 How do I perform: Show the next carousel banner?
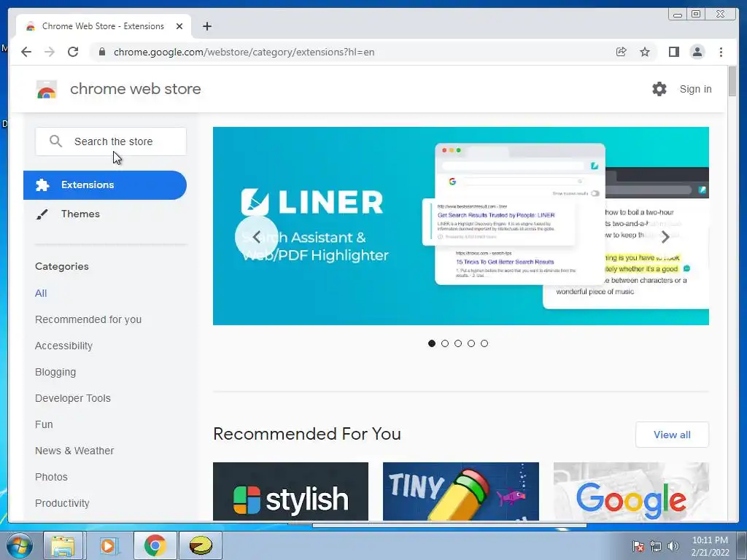(x=665, y=237)
